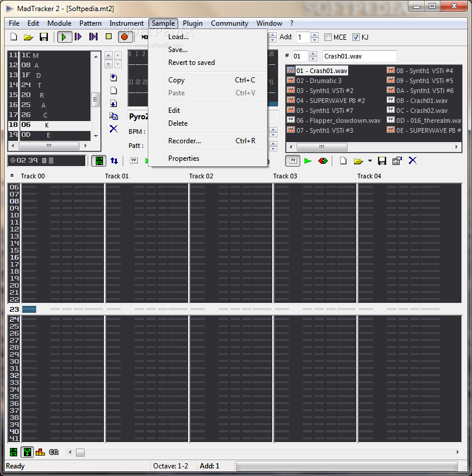Click the New module toolbar icon
Viewport: 472px width, 476px height.
pos(14,37)
